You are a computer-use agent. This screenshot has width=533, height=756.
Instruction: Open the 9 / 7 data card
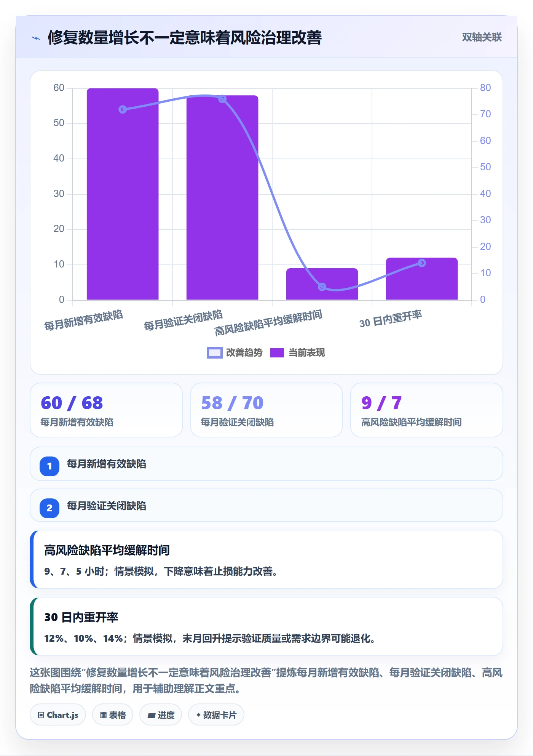[427, 410]
